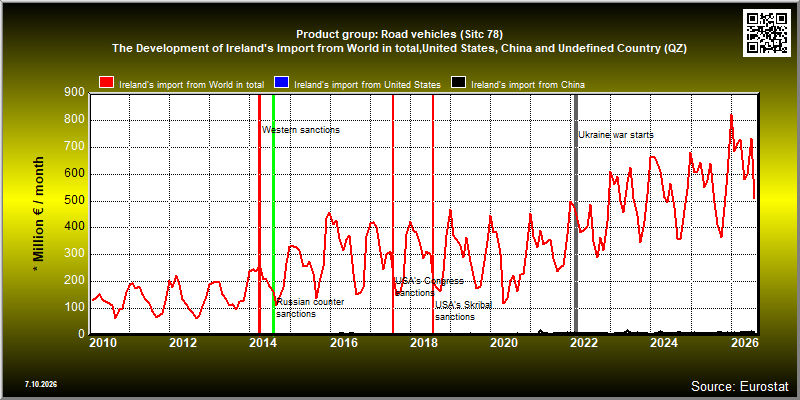The width and height of the screenshot is (800, 400).
Task: Click the 2016 label on the x-axis
Action: 343,342
